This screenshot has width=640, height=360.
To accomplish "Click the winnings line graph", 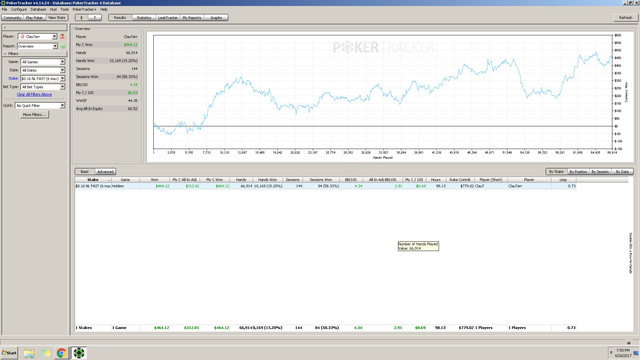I will point(383,91).
